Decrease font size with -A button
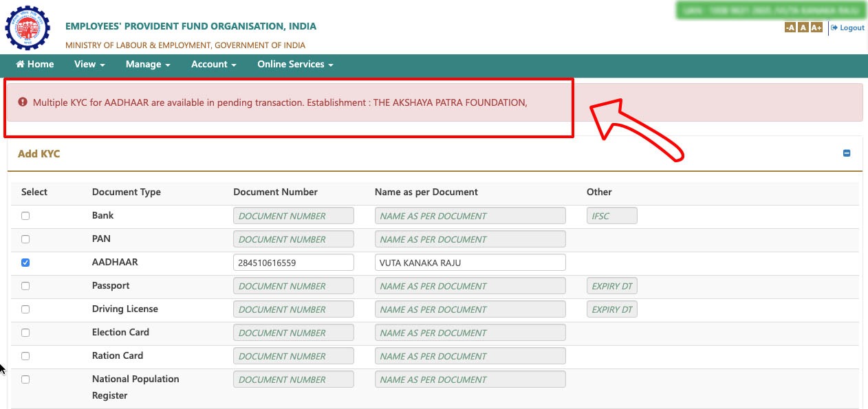The width and height of the screenshot is (868, 409). (x=790, y=27)
